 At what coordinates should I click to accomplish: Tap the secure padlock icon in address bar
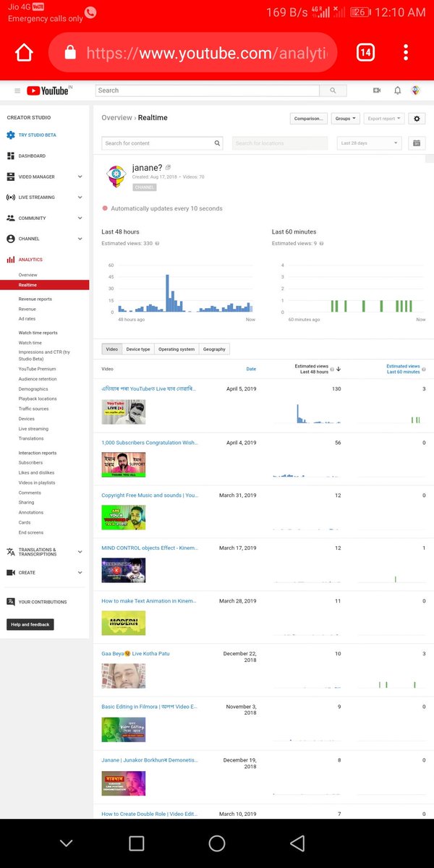tap(70, 52)
